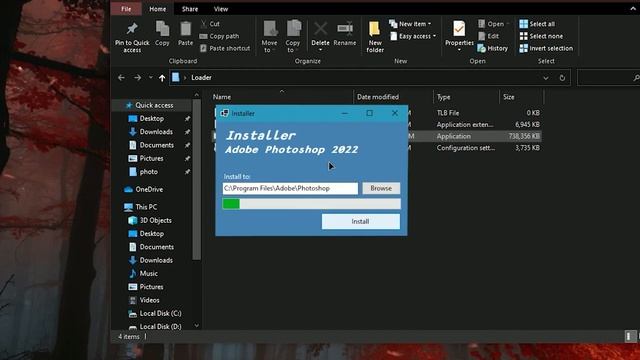
Task: Open OneDrive in the sidebar
Action: (149, 189)
